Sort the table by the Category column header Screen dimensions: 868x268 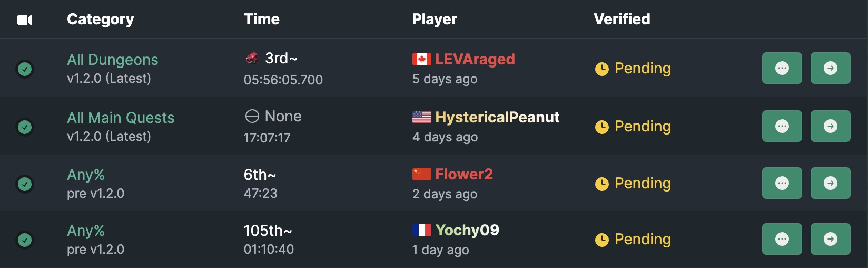(x=101, y=20)
